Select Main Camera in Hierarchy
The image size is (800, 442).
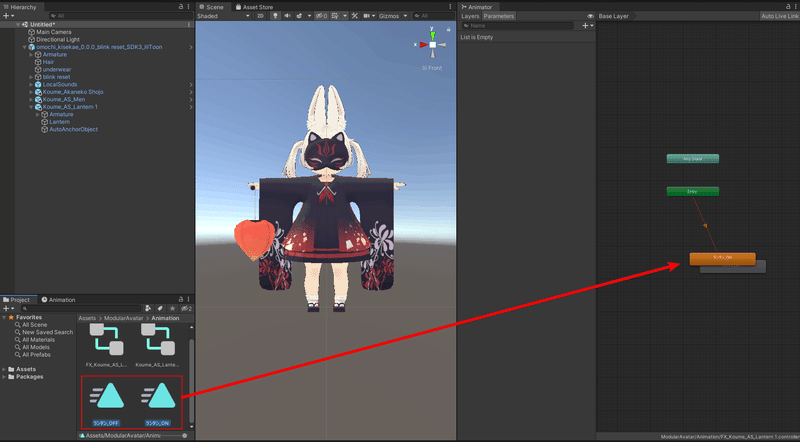pos(54,32)
